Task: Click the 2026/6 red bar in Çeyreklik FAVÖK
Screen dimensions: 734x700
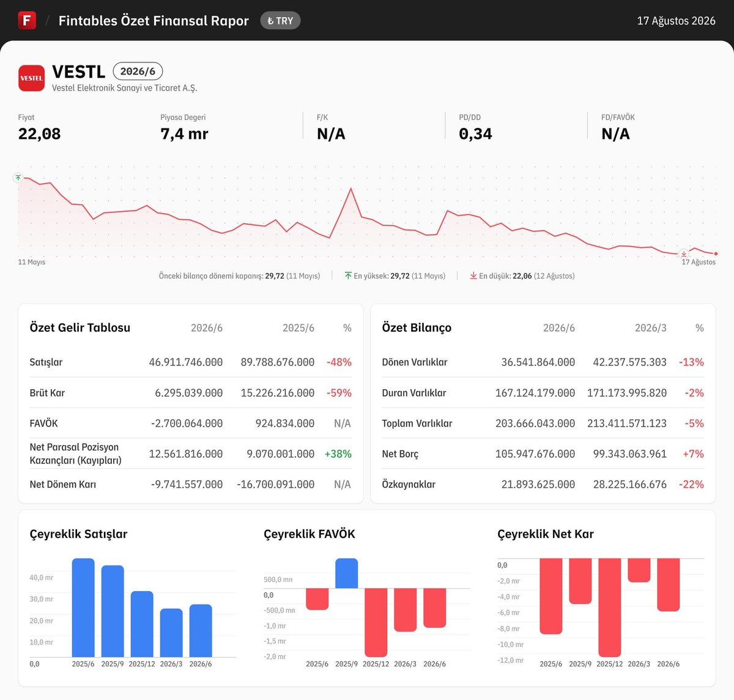Action: (x=435, y=608)
